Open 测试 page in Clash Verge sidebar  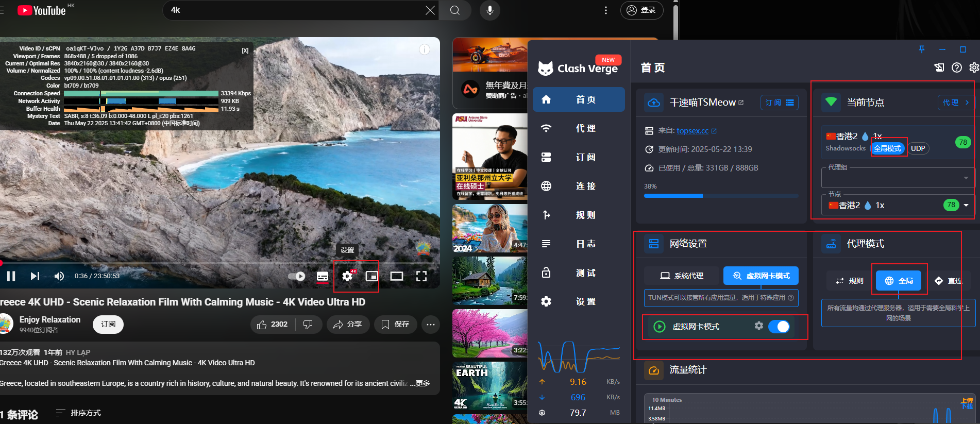(x=579, y=273)
